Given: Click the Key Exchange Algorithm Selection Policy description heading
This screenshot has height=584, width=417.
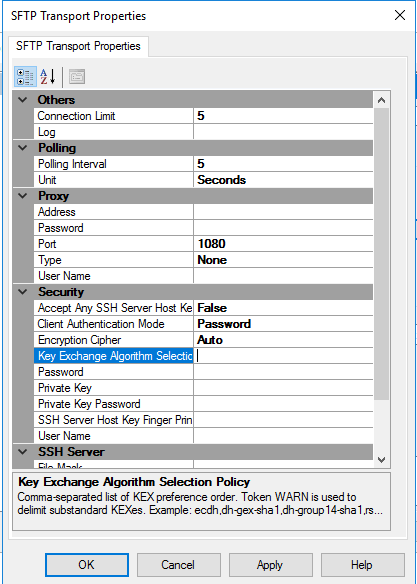Looking at the screenshot, I should (x=134, y=482).
